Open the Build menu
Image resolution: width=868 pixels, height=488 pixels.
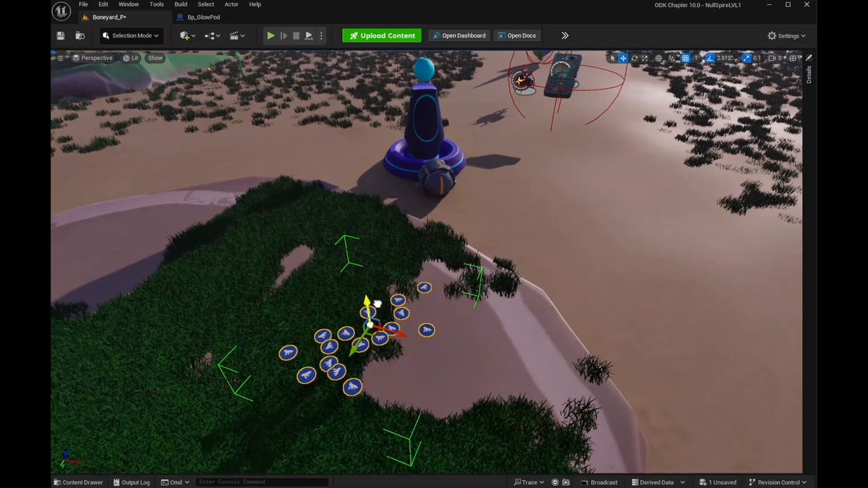[181, 4]
